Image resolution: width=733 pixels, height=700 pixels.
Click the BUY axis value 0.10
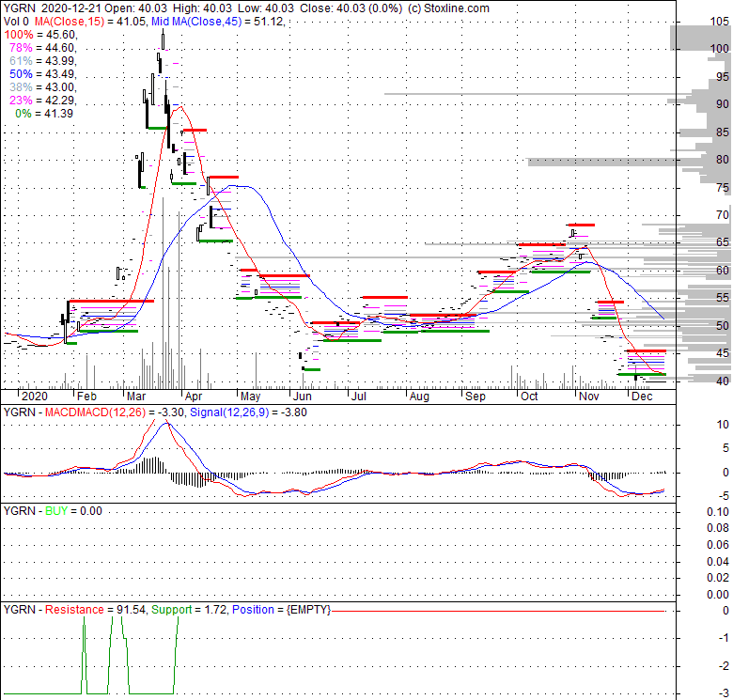pyautogui.click(x=718, y=512)
